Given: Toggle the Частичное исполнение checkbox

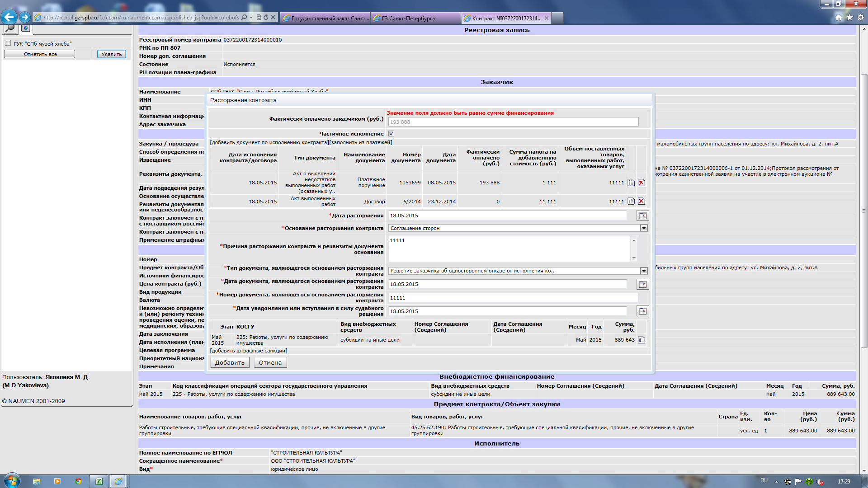Looking at the screenshot, I should pos(392,134).
